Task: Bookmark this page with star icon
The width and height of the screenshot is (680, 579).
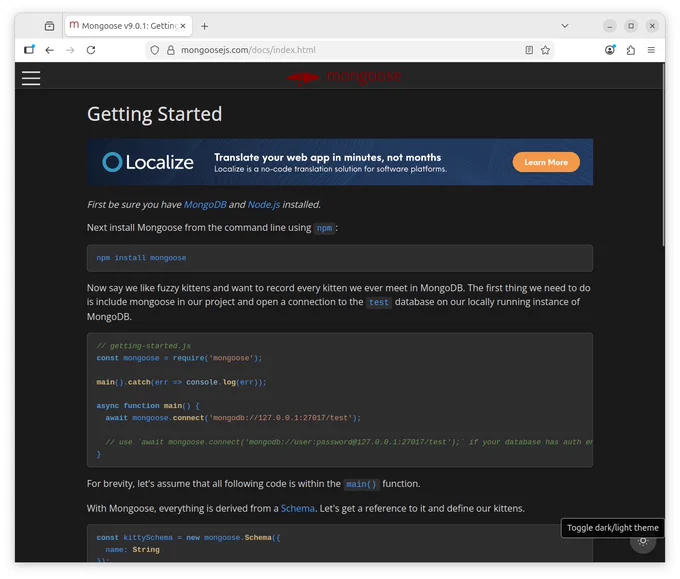Action: (545, 50)
